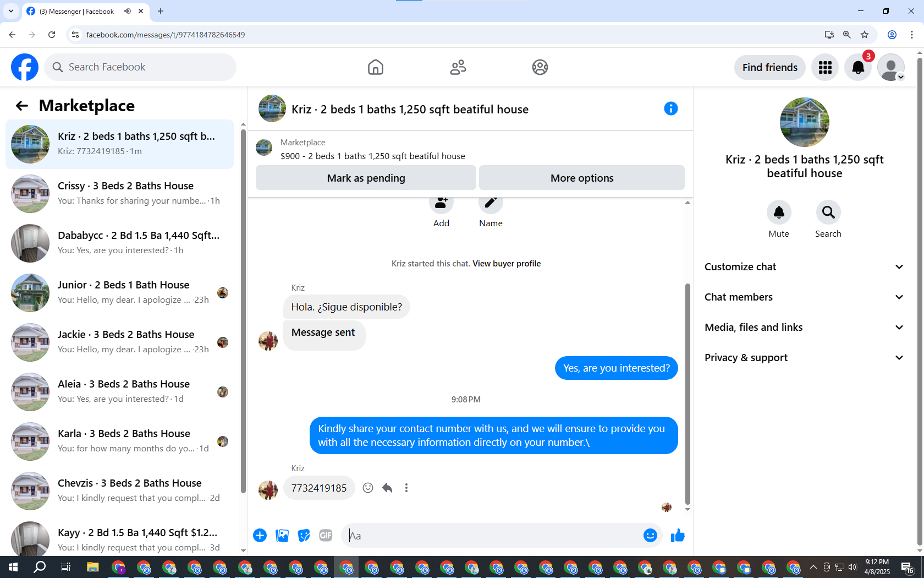This screenshot has height=578, width=924.
Task: Mute this conversation bell icon
Action: pos(779,212)
